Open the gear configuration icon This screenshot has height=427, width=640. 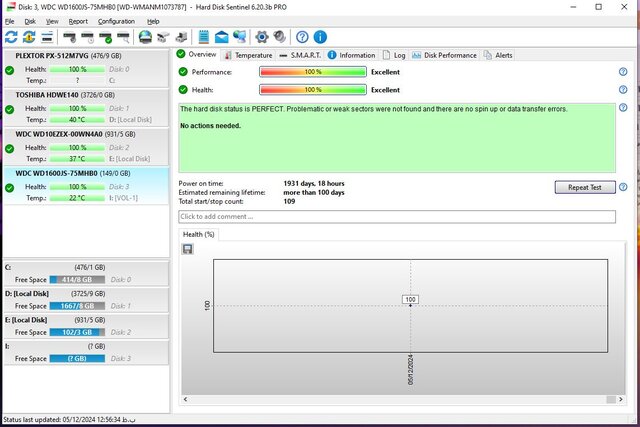click(262, 37)
